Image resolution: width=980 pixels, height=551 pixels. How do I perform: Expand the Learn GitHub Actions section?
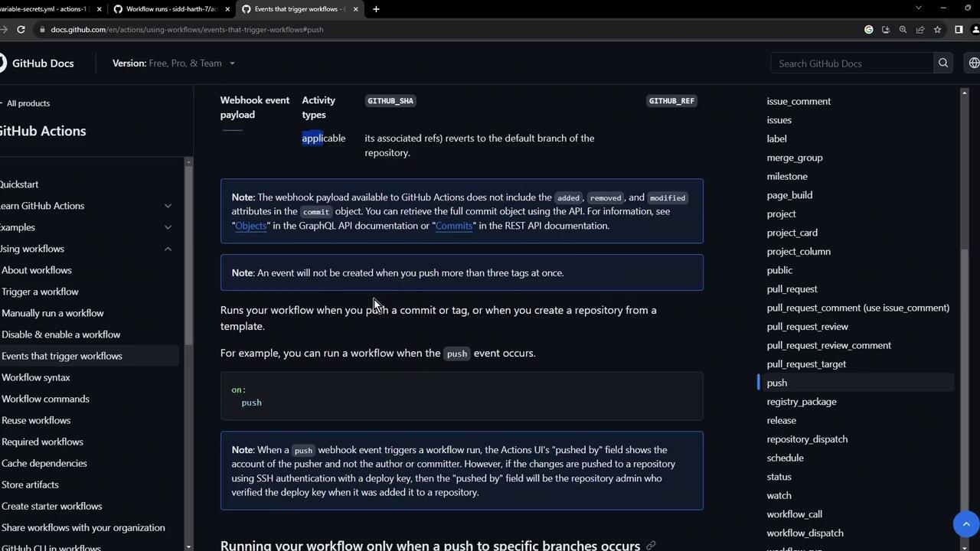tap(168, 206)
